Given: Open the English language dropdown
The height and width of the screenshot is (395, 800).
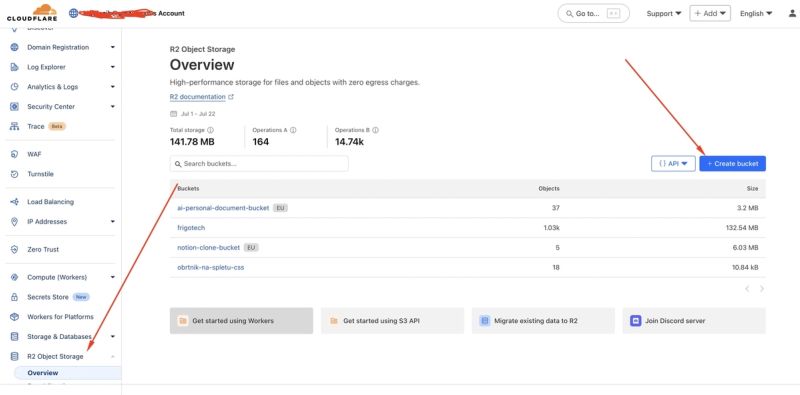Looking at the screenshot, I should 756,14.
